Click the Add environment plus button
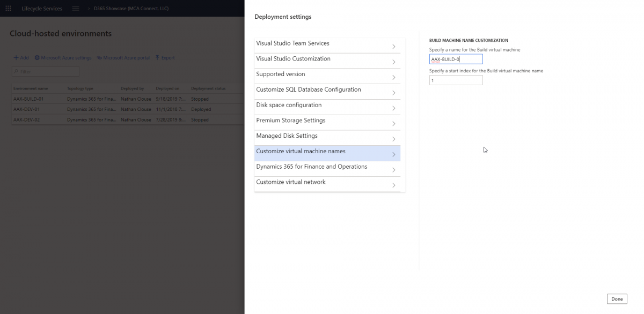This screenshot has width=644, height=314. point(21,58)
